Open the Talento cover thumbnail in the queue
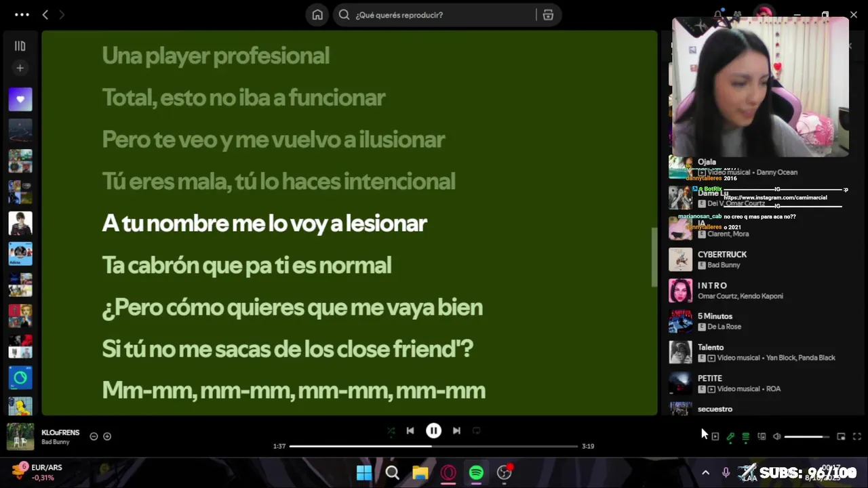This screenshot has width=868, height=488. click(680, 352)
